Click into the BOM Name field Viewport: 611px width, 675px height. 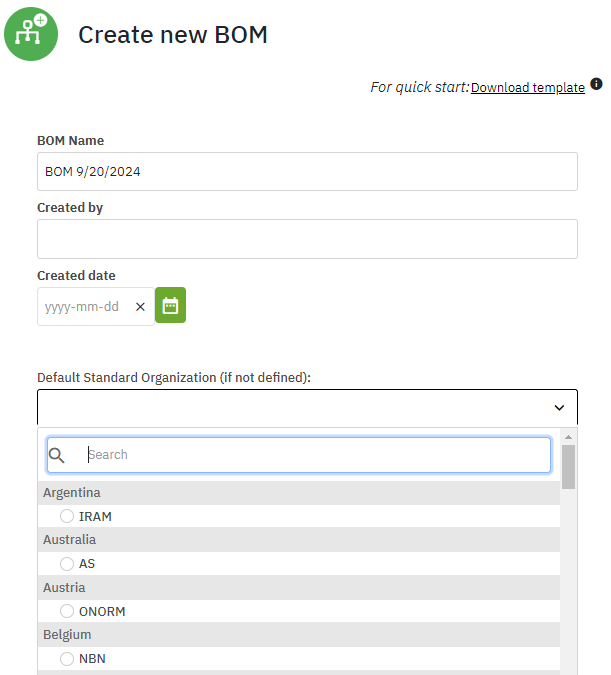(307, 171)
